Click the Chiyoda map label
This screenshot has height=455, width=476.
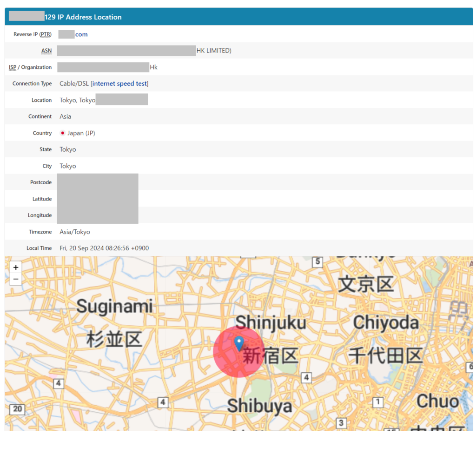(x=386, y=322)
